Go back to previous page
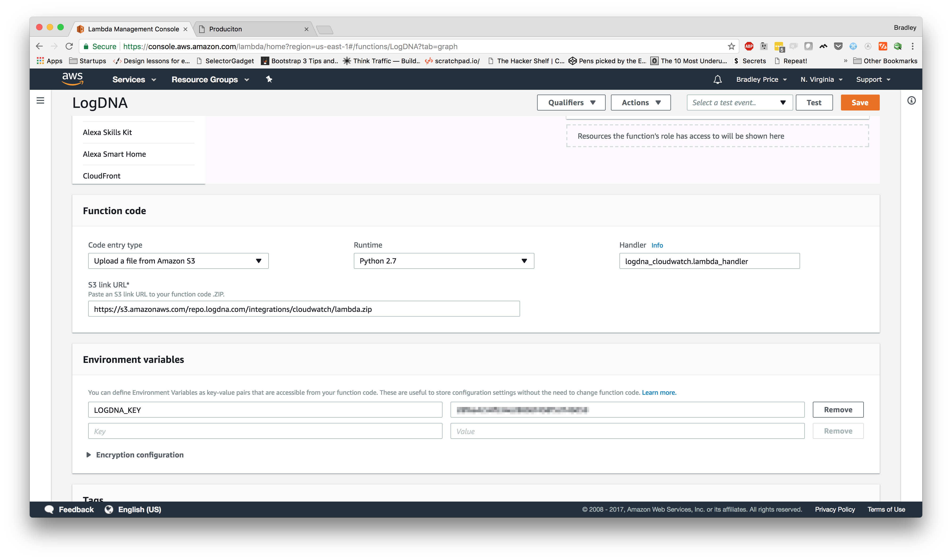The height and width of the screenshot is (560, 952). click(x=39, y=46)
